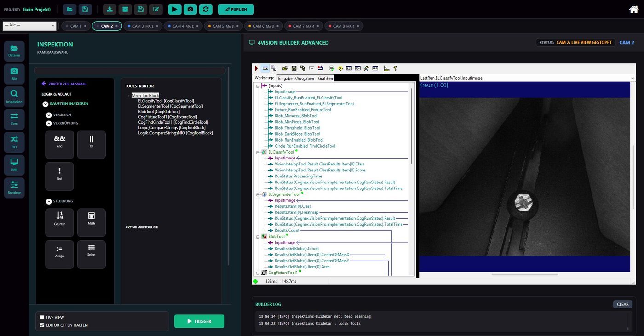The image size is (644, 336).
Task: Insert the Assign block
Action: 59,254
